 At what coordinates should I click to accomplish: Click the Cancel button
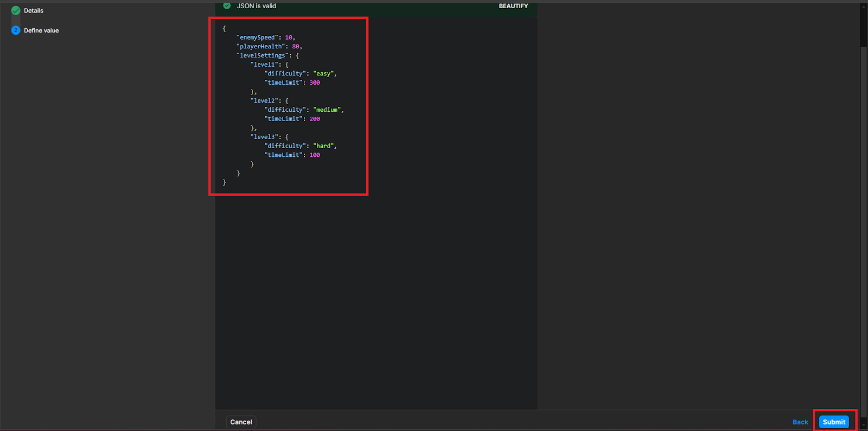[241, 422]
